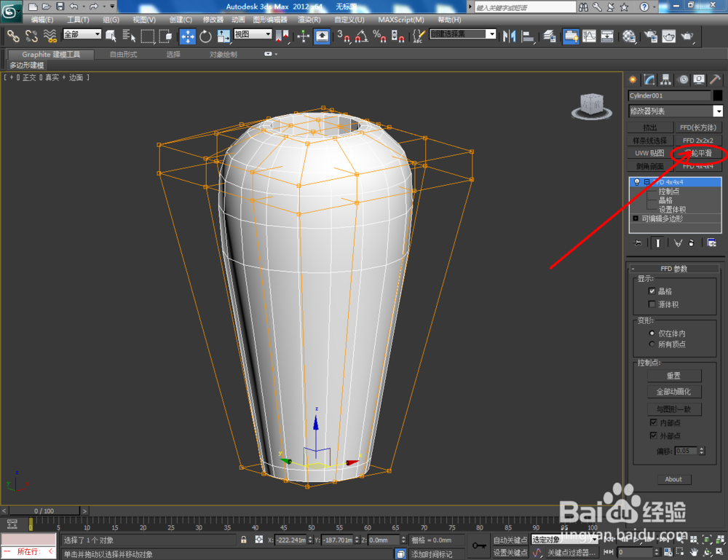Click the Unlink Selection icon

(31, 36)
